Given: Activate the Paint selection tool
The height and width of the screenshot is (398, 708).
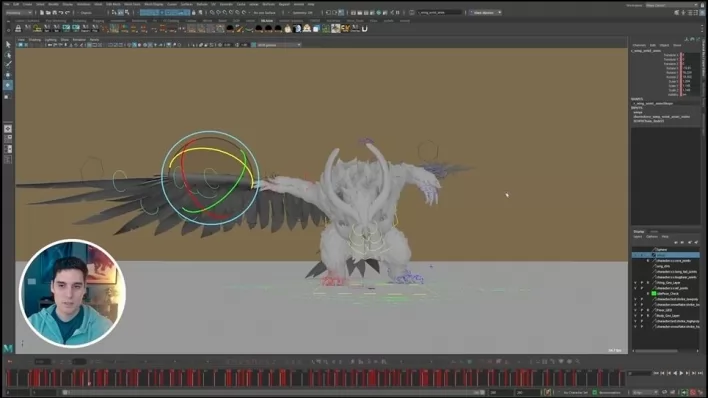Looking at the screenshot, I should [8, 65].
